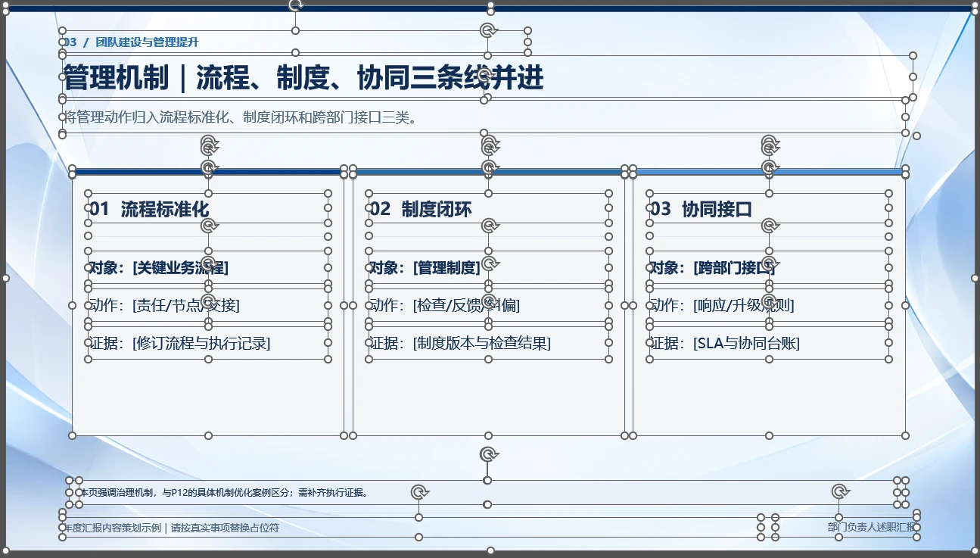Click footnote "本页强调治理机制，与P12的具体机制…"

tap(224, 493)
